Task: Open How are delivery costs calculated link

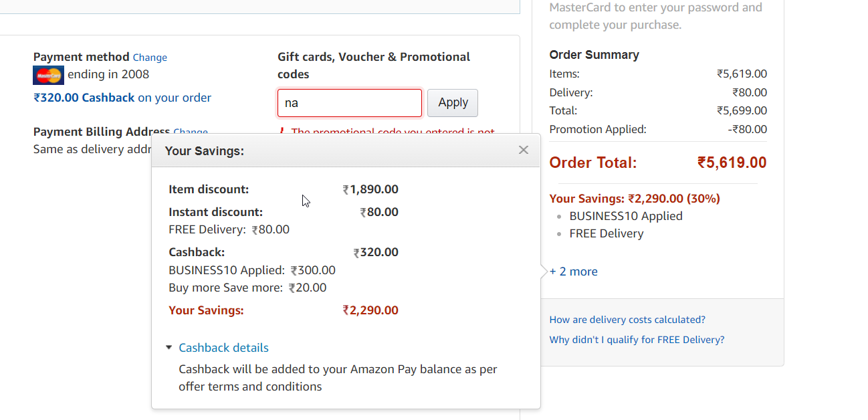Action: (x=627, y=320)
